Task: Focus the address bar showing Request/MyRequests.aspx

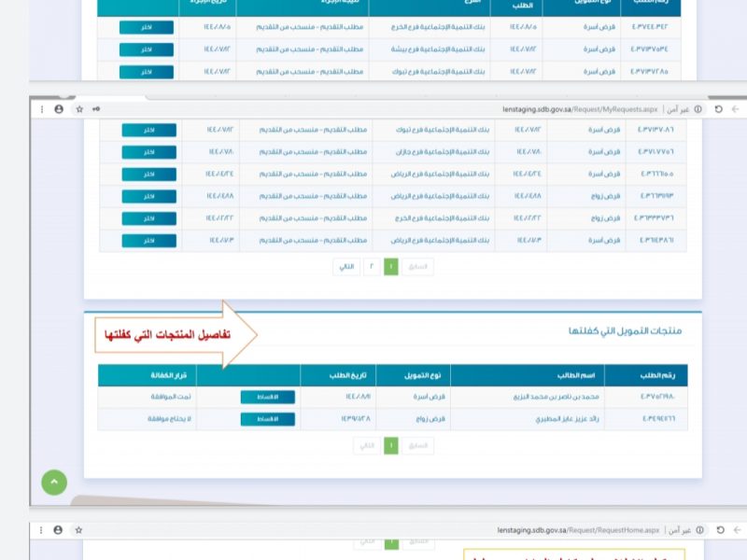Action: click(x=579, y=109)
